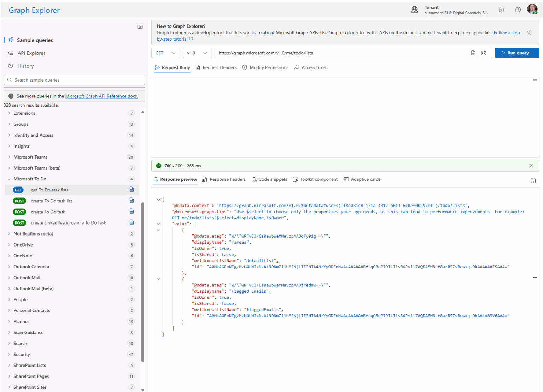Viewport: 543px width, 392px height.
Task: Open the help question-mark icon
Action: point(518,10)
